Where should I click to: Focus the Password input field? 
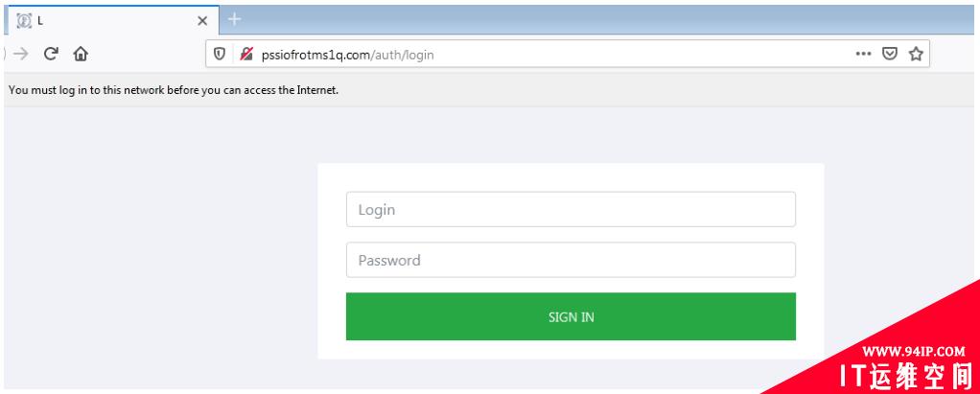571,260
